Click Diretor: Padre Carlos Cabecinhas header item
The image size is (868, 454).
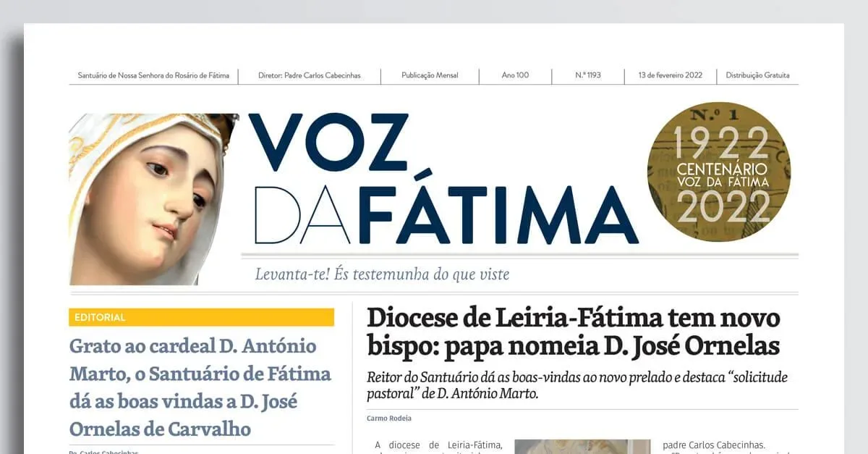tap(310, 75)
